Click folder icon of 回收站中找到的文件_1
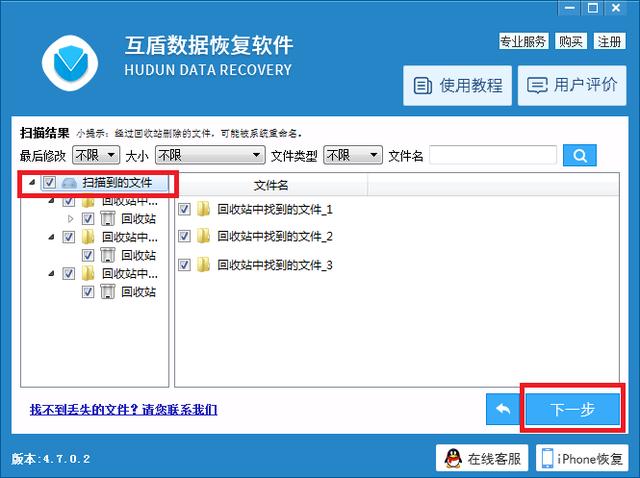 tap(203, 209)
